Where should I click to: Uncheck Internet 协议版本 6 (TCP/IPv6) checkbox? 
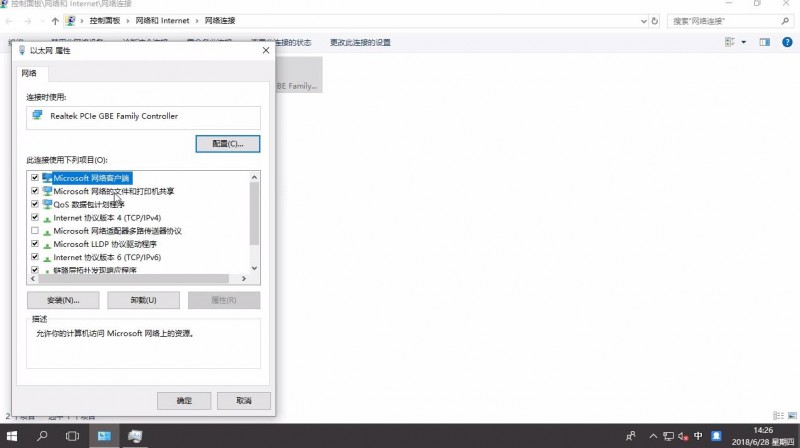coord(35,257)
